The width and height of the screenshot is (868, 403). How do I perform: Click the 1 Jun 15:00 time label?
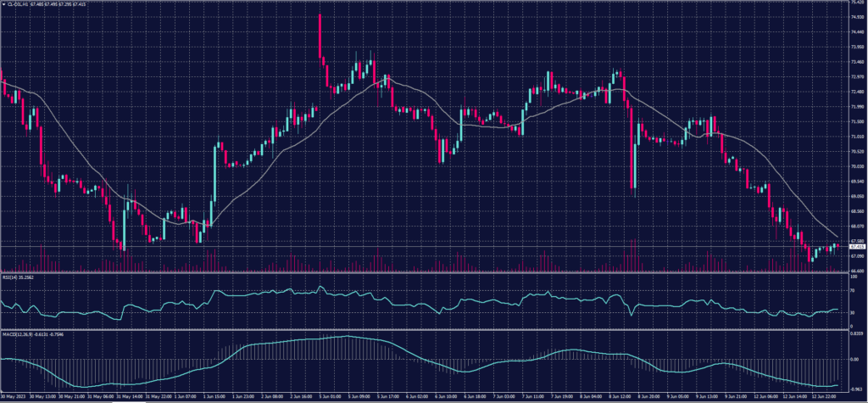pyautogui.click(x=215, y=396)
